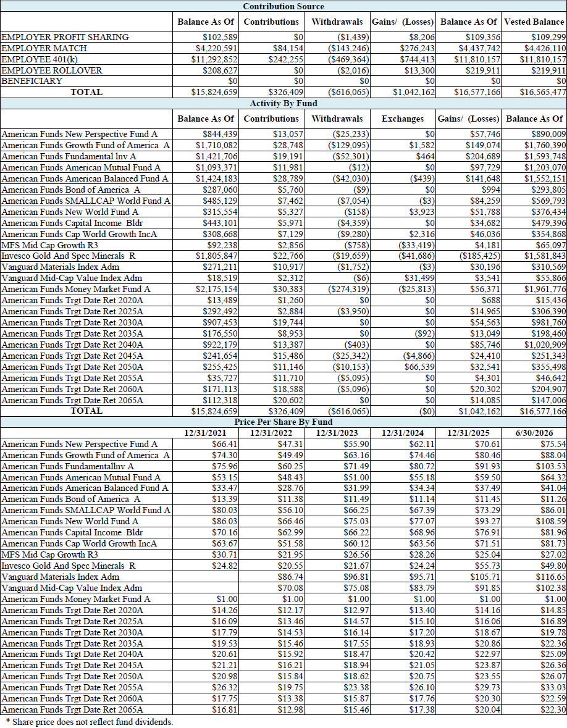Click 'American Funds Bond of America A' in Activity By Fund

pyautogui.click(x=70, y=190)
